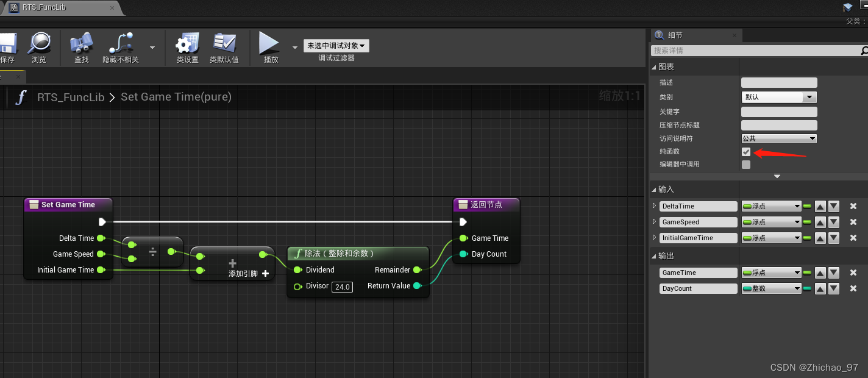Select the 查找 (Find) tool icon
This screenshot has width=868, height=378.
tap(82, 43)
